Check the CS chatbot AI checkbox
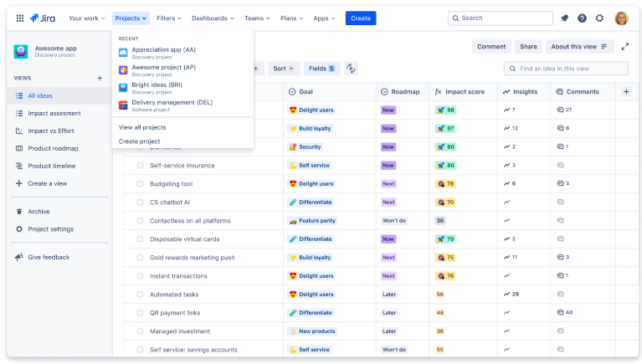 (140, 203)
